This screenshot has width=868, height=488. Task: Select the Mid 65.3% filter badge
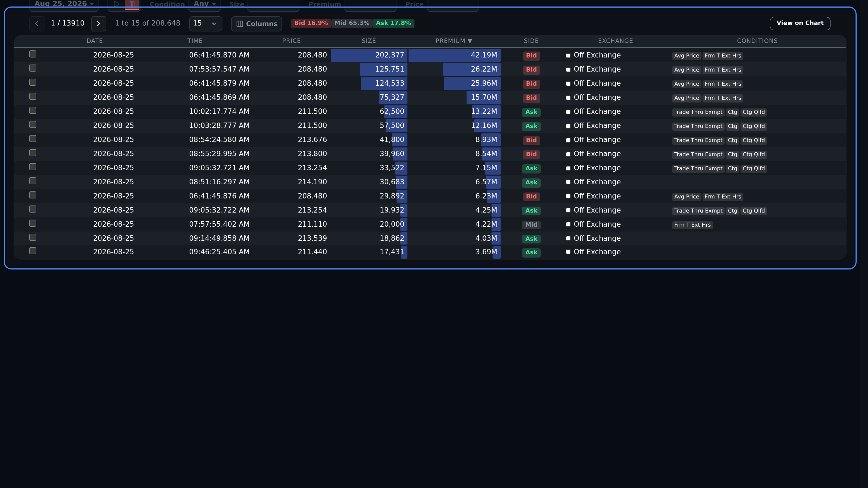click(352, 23)
